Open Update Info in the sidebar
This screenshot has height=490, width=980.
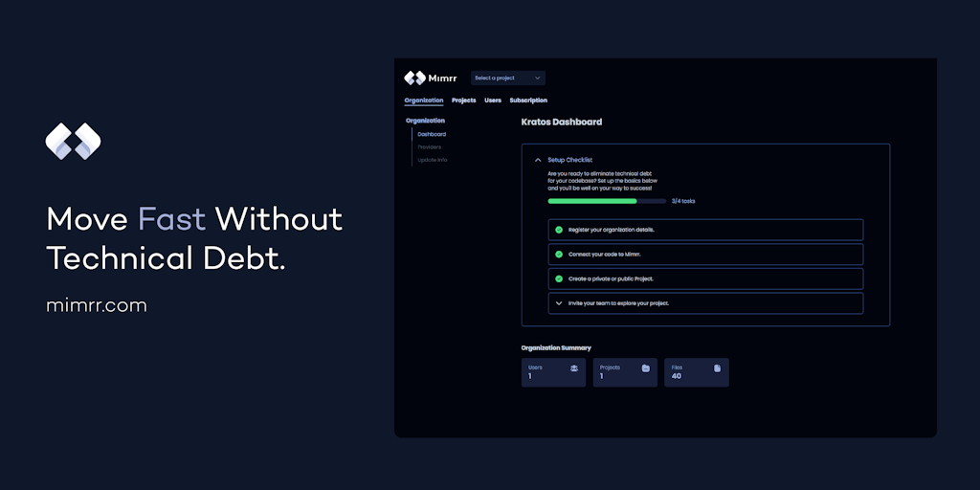pyautogui.click(x=433, y=160)
